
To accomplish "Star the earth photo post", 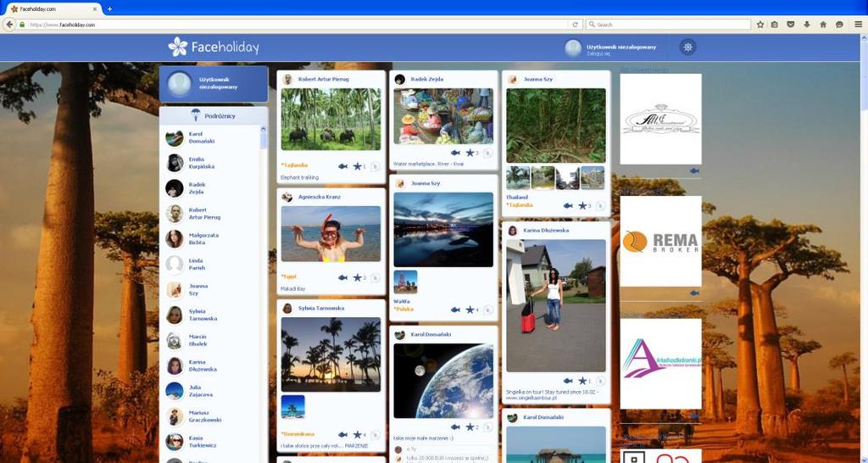I will pyautogui.click(x=470, y=427).
